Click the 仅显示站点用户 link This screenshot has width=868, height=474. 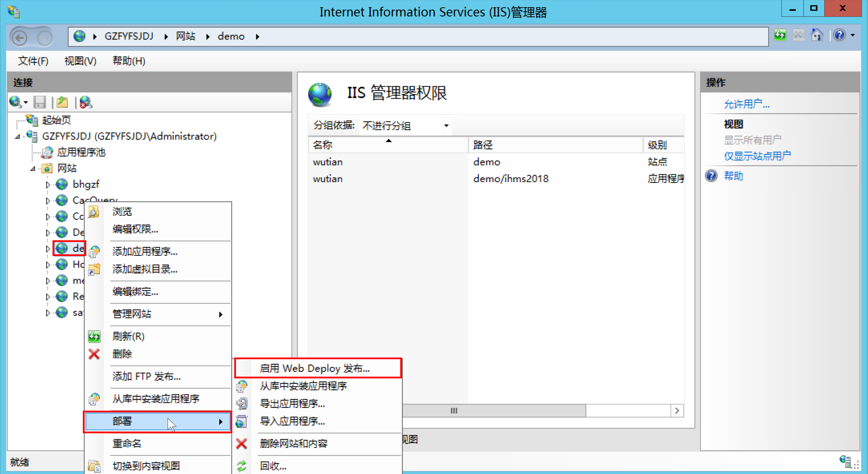coord(757,156)
